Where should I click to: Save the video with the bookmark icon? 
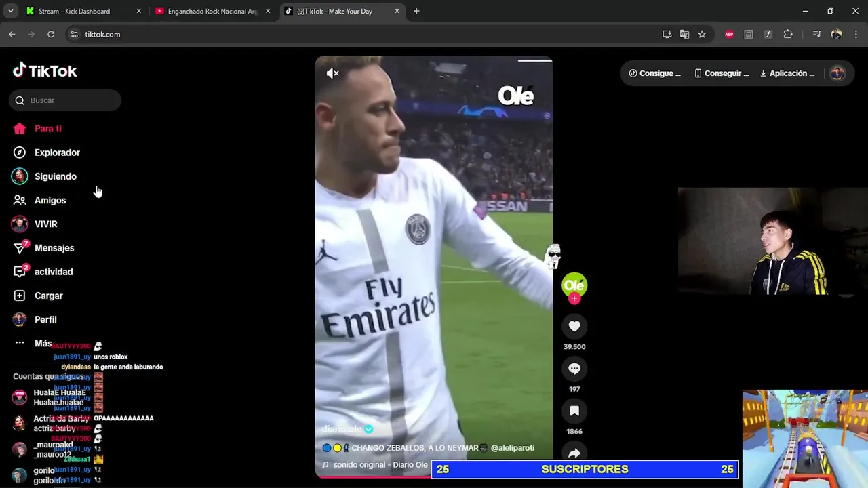click(574, 411)
